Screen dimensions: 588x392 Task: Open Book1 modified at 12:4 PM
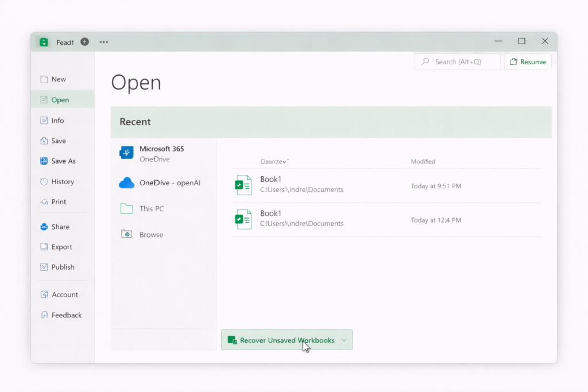(x=387, y=220)
